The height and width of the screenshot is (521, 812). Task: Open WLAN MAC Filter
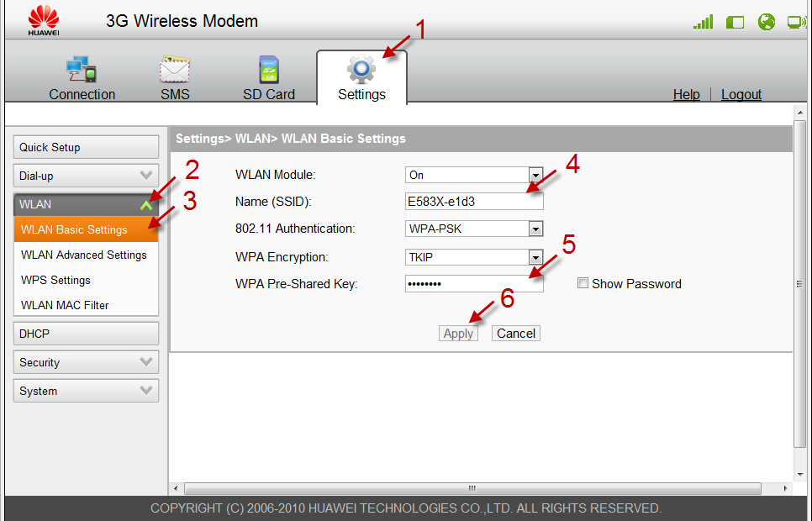point(65,305)
